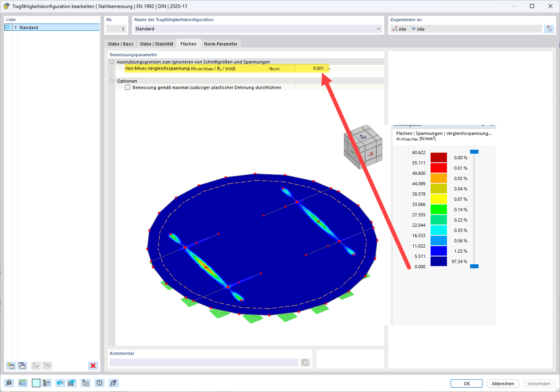Open the units and decimal places icon

coord(23,383)
